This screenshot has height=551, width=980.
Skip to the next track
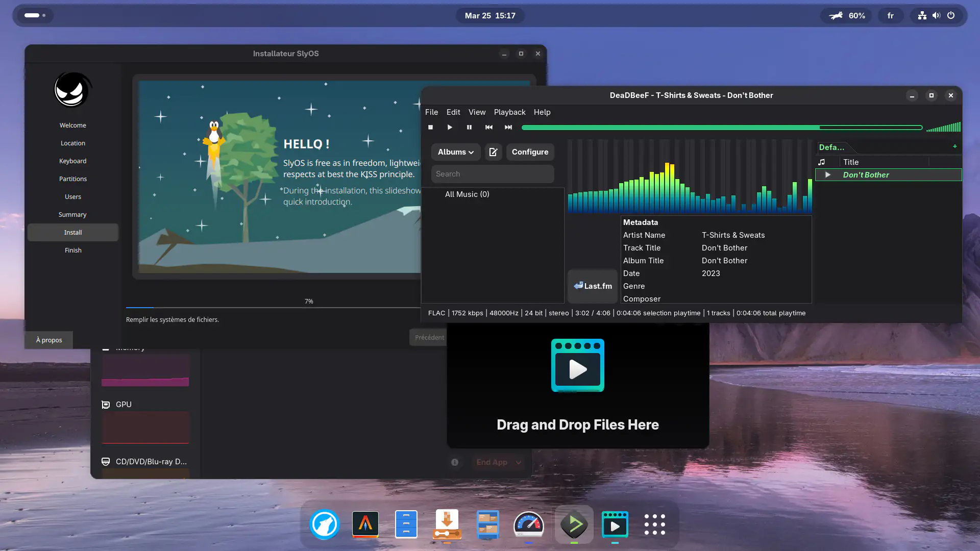[x=508, y=128]
